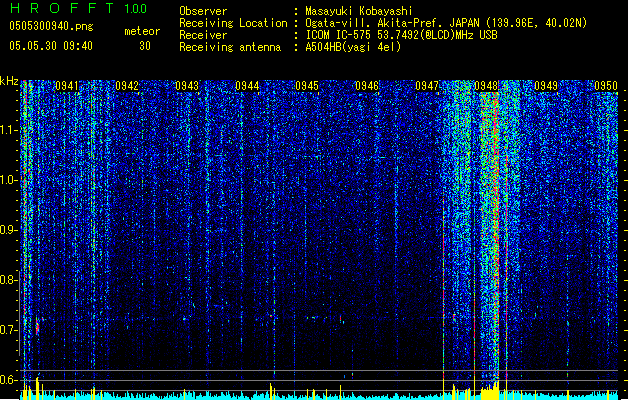Click the 0947 time marker
Image resolution: width=629 pixels, height=400 pixels.
tap(427, 86)
